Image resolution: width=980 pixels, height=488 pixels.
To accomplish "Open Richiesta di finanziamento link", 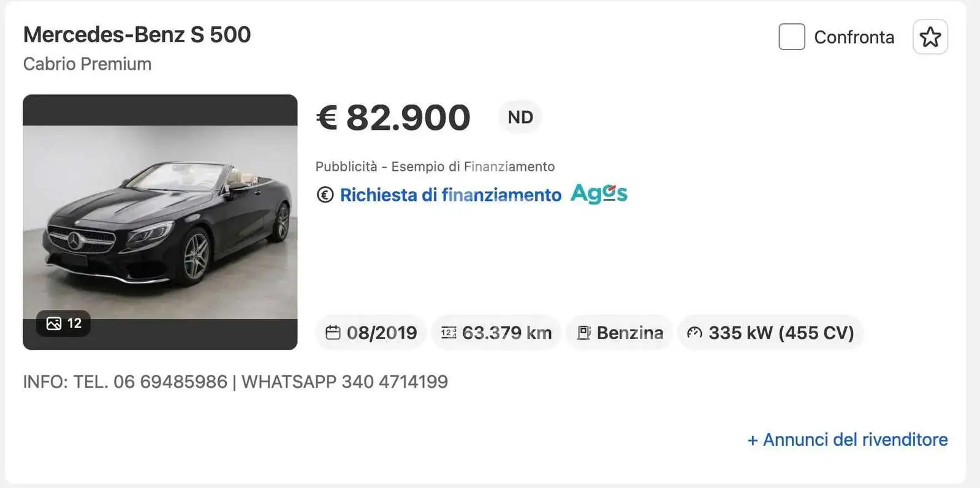I will pyautogui.click(x=450, y=195).
